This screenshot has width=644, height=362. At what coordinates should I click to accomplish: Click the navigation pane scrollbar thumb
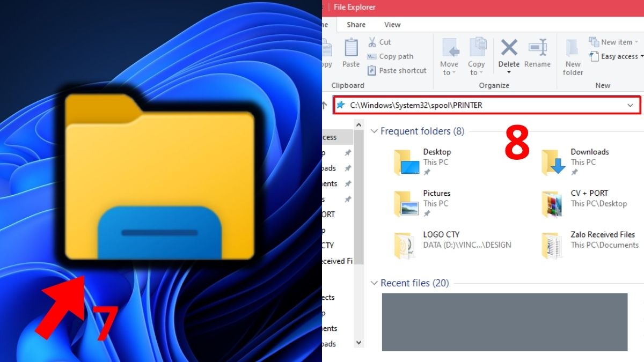pyautogui.click(x=359, y=197)
